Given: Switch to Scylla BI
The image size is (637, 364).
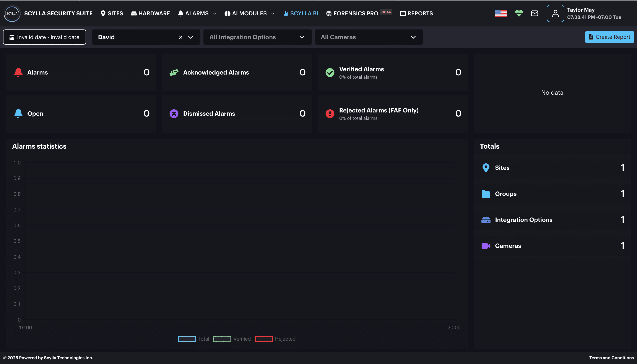Looking at the screenshot, I should coord(301,13).
